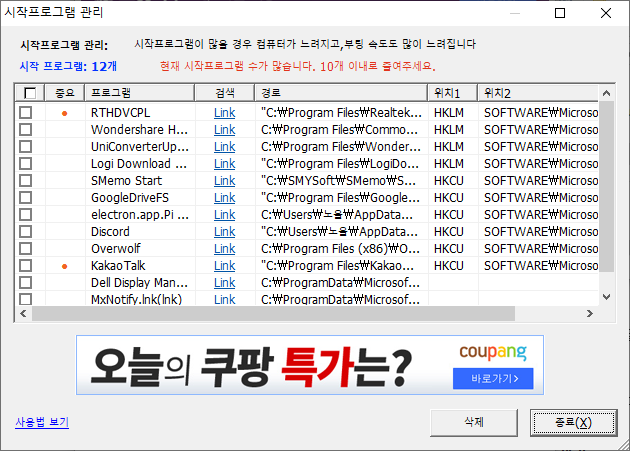Click the orange importance dot for KakaoTalk
This screenshot has height=451, width=630.
(x=64, y=266)
